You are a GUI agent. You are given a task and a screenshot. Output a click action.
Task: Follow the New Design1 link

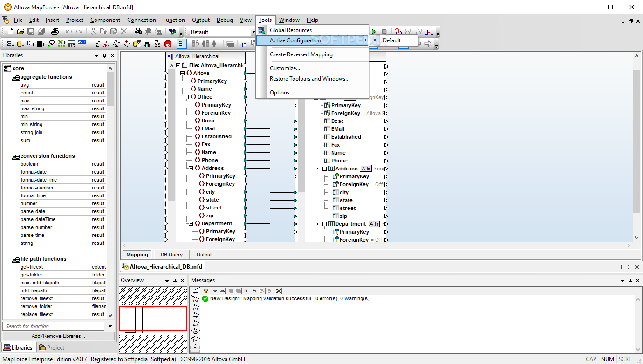pyautogui.click(x=225, y=298)
